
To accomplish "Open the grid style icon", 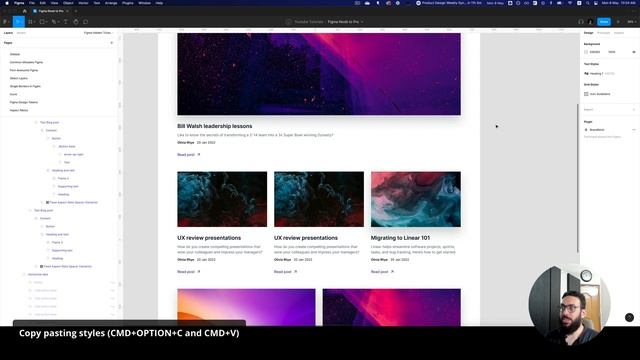I will click(x=586, y=94).
